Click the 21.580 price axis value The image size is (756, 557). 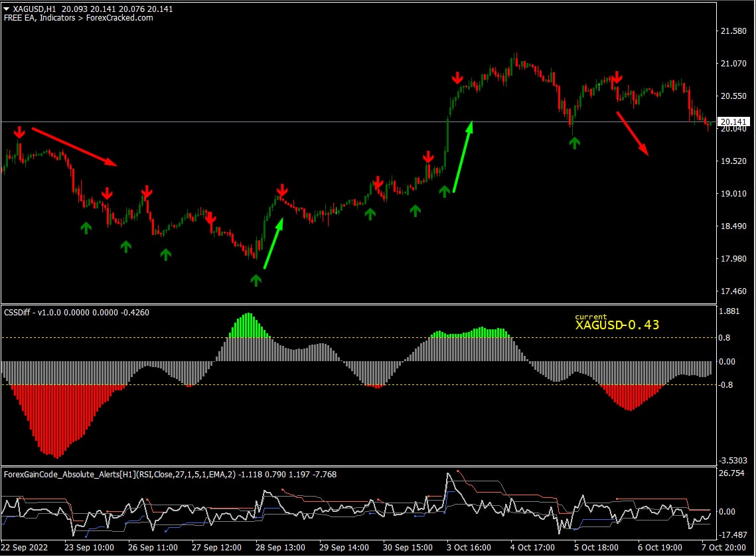(733, 31)
